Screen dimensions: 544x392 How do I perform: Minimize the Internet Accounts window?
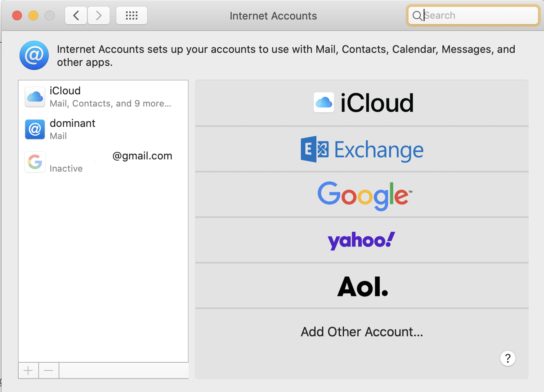coord(33,15)
